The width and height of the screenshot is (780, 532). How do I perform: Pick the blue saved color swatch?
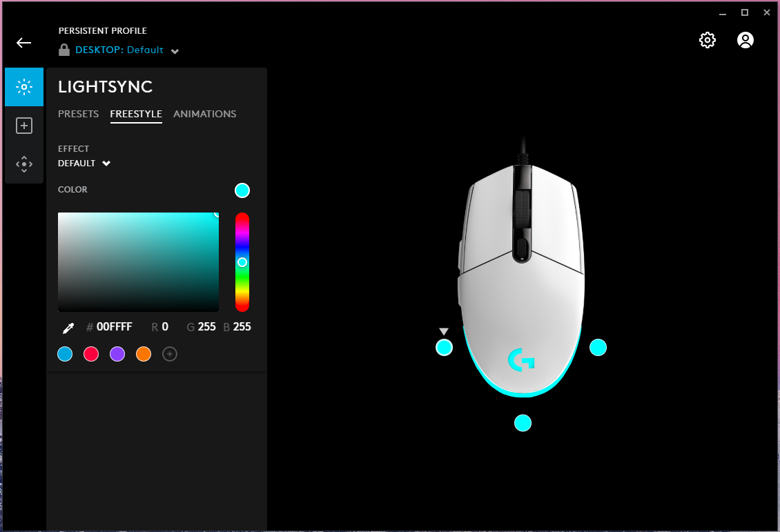pos(65,354)
